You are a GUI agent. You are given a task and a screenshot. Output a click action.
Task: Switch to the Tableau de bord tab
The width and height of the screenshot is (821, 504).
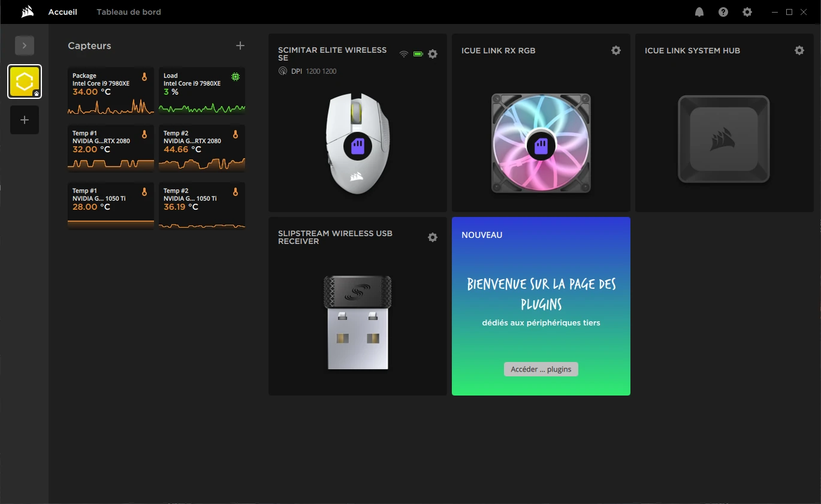tap(129, 12)
